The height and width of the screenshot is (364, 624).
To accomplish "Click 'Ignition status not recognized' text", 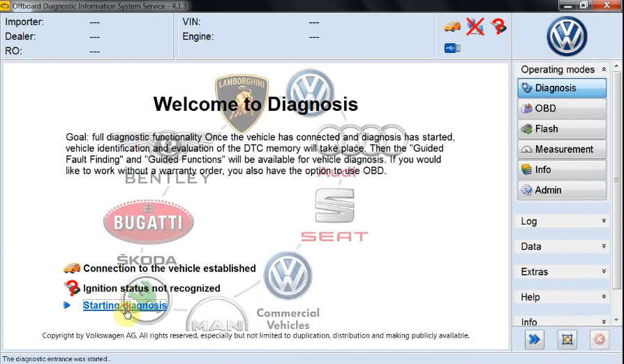I will [x=151, y=288].
